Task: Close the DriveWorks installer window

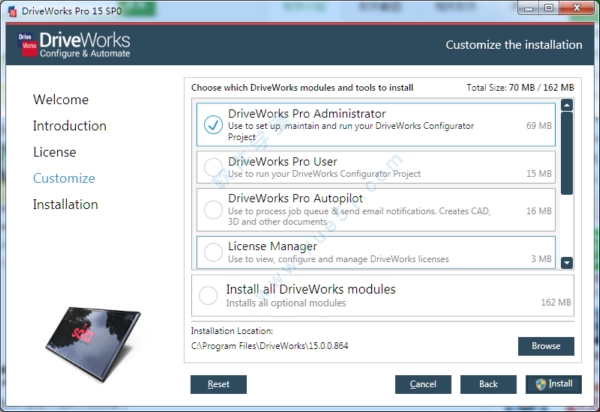Action: click(577, 8)
